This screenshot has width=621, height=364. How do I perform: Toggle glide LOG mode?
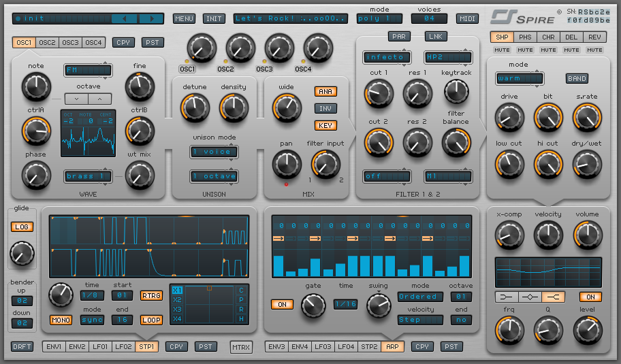pos(22,227)
